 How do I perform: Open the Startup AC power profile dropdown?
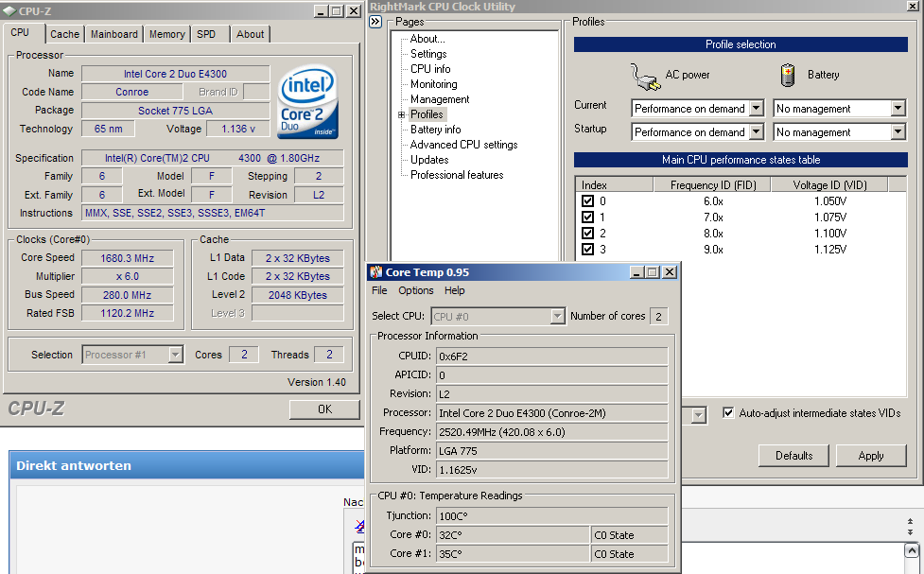point(757,132)
